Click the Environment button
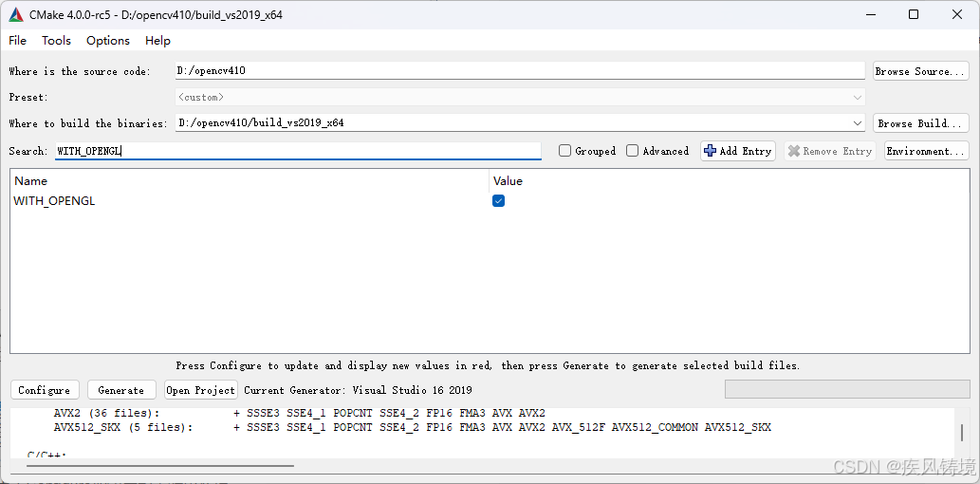980x484 pixels. (x=927, y=151)
